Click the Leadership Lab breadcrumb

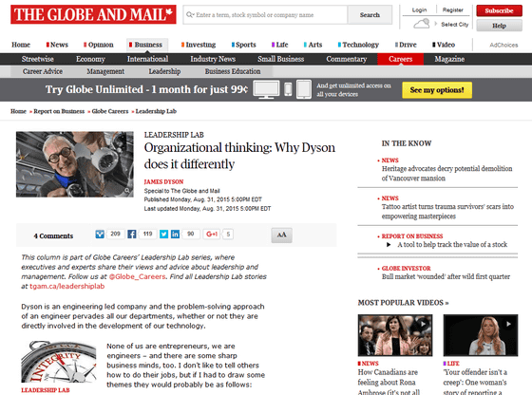156,111
